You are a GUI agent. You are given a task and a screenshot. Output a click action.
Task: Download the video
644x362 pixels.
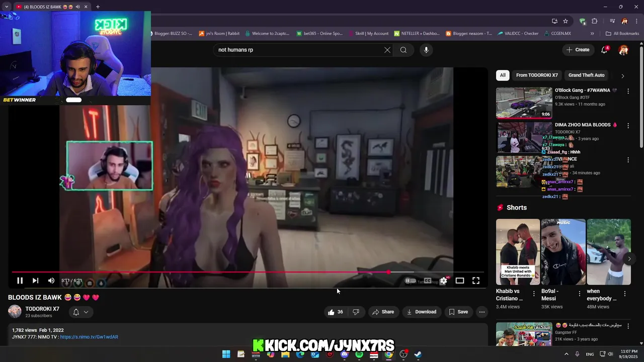422,312
